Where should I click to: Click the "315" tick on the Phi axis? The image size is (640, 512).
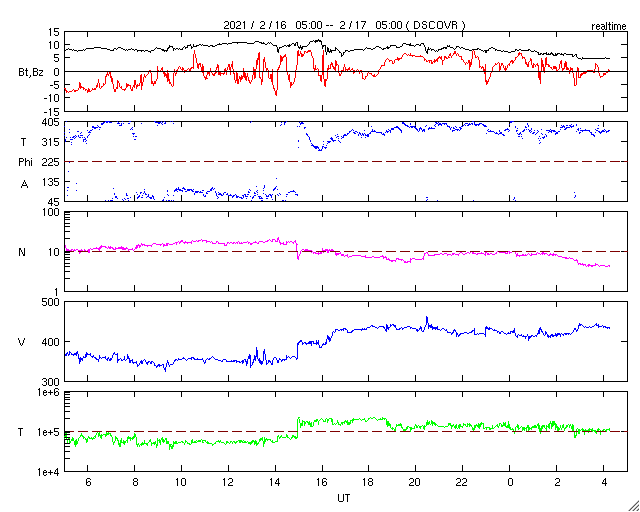[51, 142]
